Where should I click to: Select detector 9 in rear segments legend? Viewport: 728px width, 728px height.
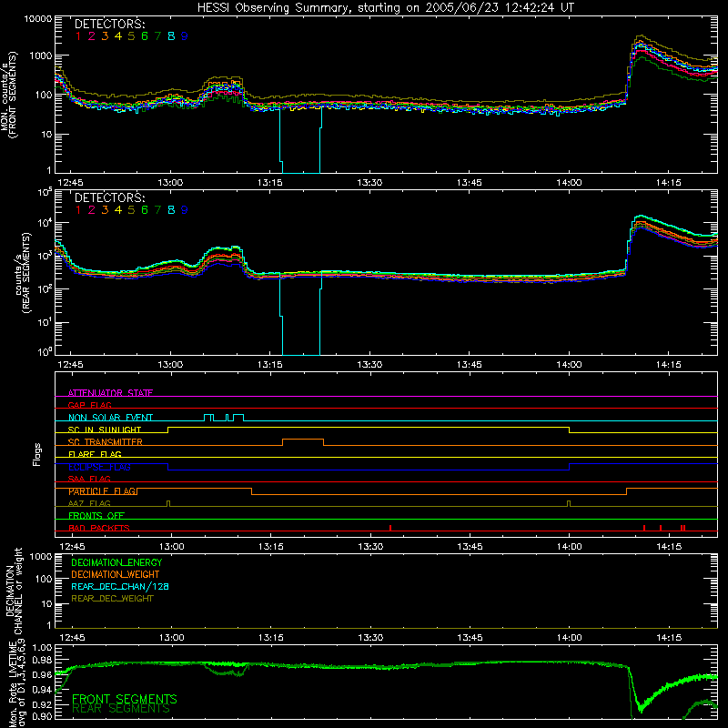click(x=185, y=210)
